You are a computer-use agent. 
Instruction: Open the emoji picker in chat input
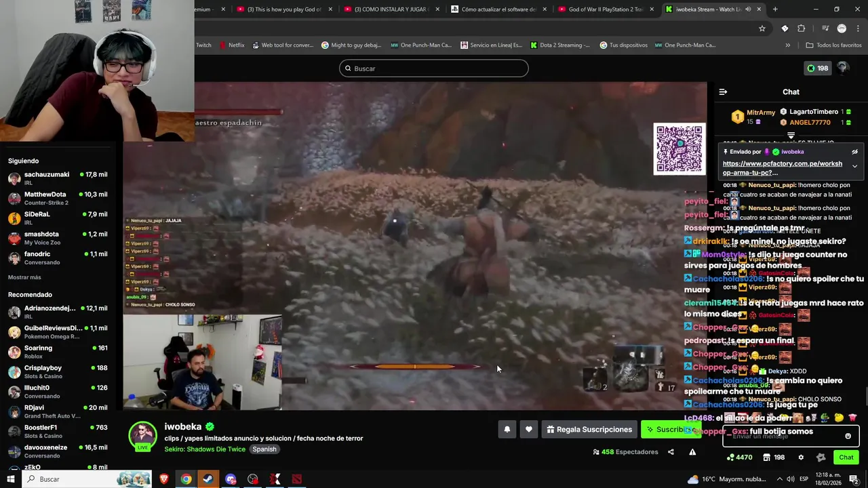(x=848, y=436)
